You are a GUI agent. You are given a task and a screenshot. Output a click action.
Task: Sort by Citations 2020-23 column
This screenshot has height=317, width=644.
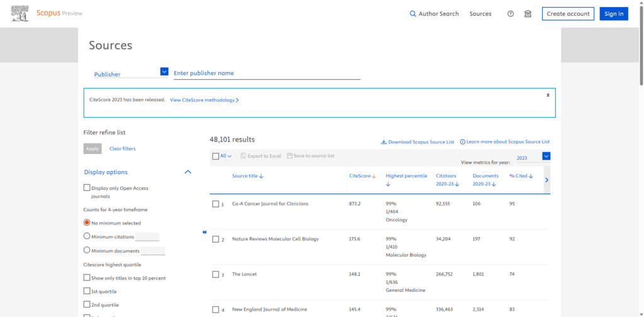447,180
